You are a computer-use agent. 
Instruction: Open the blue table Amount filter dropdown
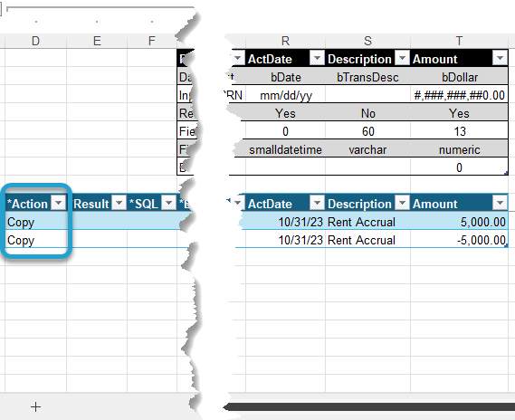500,204
